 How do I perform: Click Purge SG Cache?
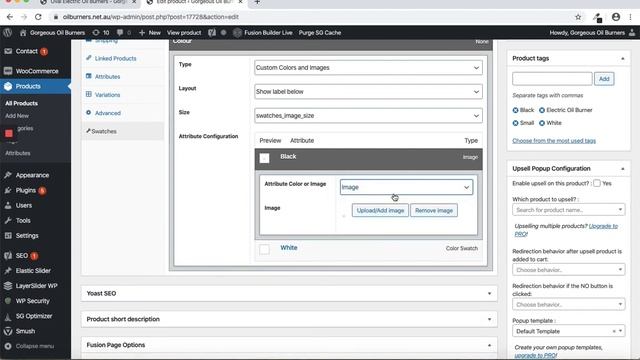(320, 33)
